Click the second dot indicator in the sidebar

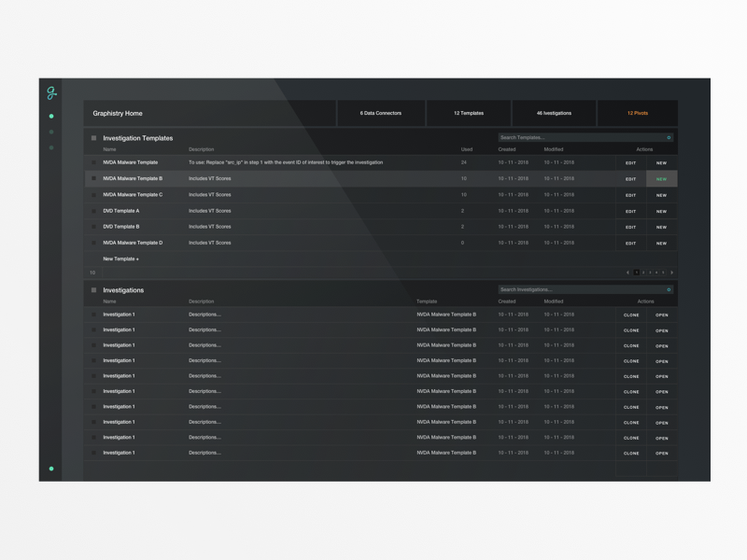tap(51, 132)
